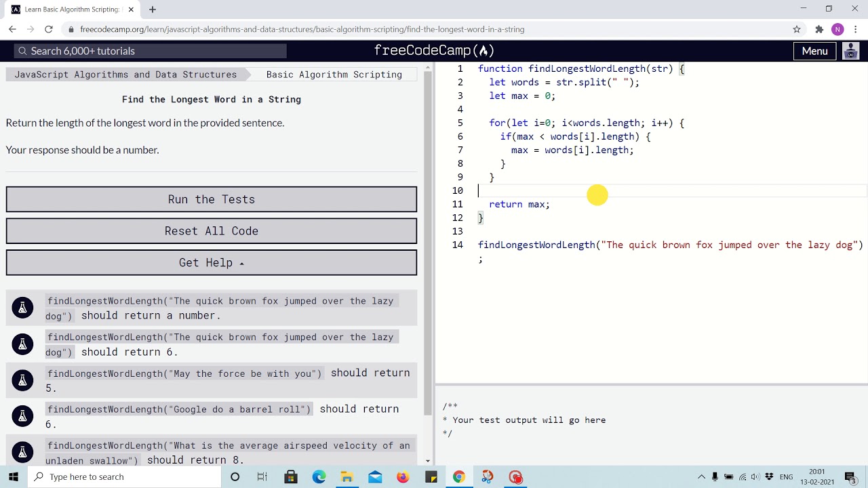The image size is (868, 488).
Task: Open a new browser tab
Action: [153, 9]
